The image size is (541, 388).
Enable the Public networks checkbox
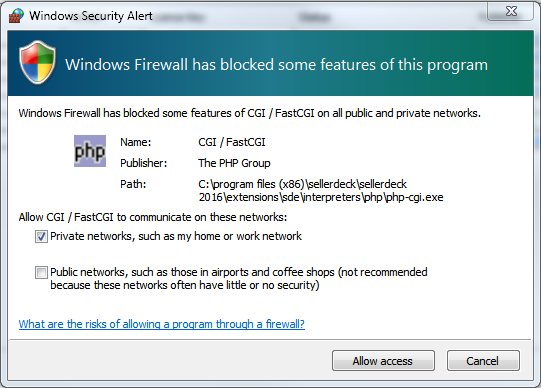click(x=41, y=272)
